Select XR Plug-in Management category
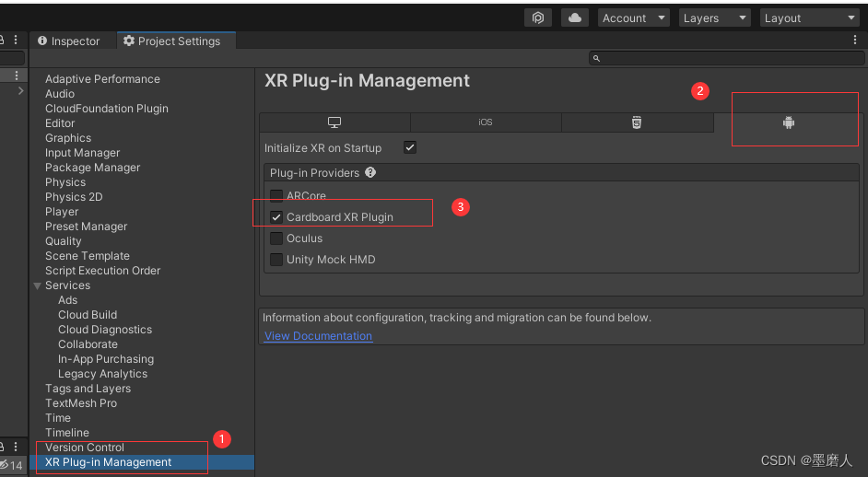 (143, 462)
